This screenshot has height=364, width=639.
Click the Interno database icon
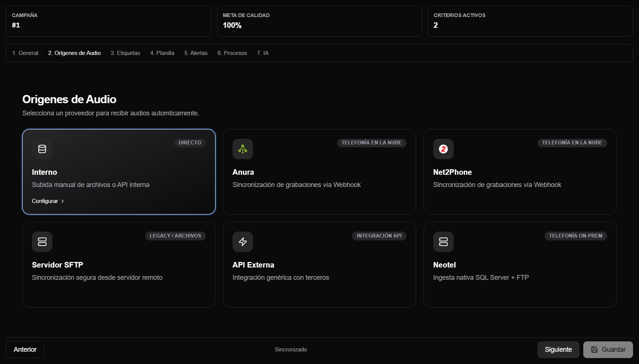42,149
